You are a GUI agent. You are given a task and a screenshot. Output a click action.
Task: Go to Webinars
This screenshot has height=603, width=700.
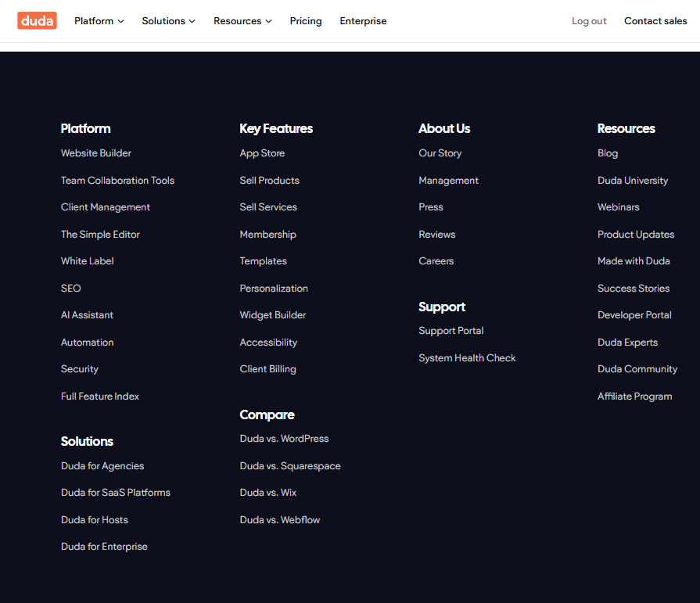619,207
